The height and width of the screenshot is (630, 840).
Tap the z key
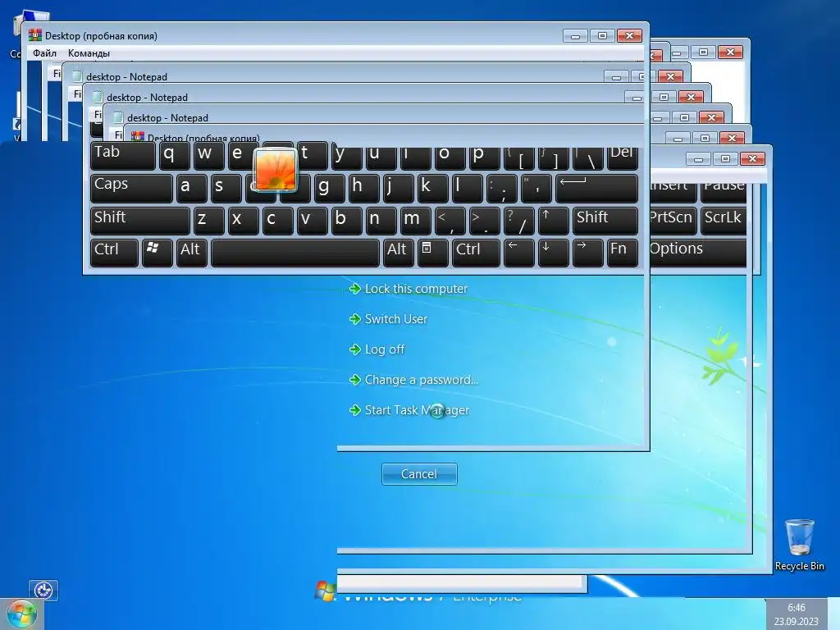tap(208, 221)
